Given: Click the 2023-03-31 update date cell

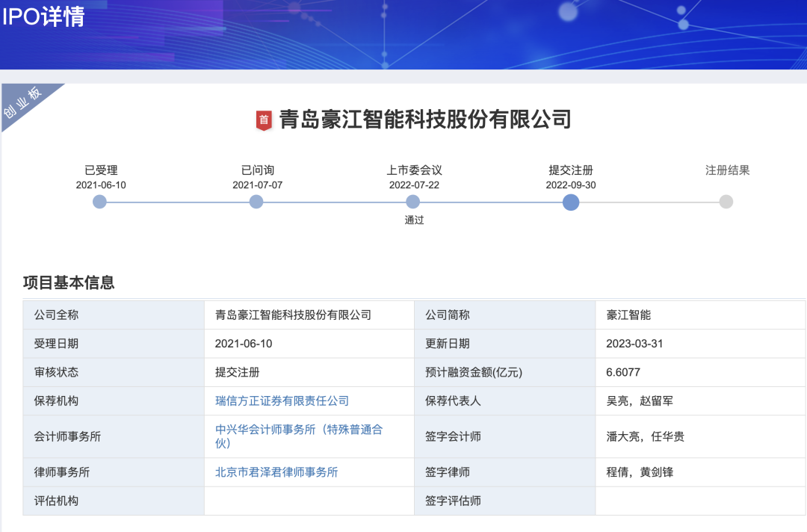Looking at the screenshot, I should (x=634, y=344).
